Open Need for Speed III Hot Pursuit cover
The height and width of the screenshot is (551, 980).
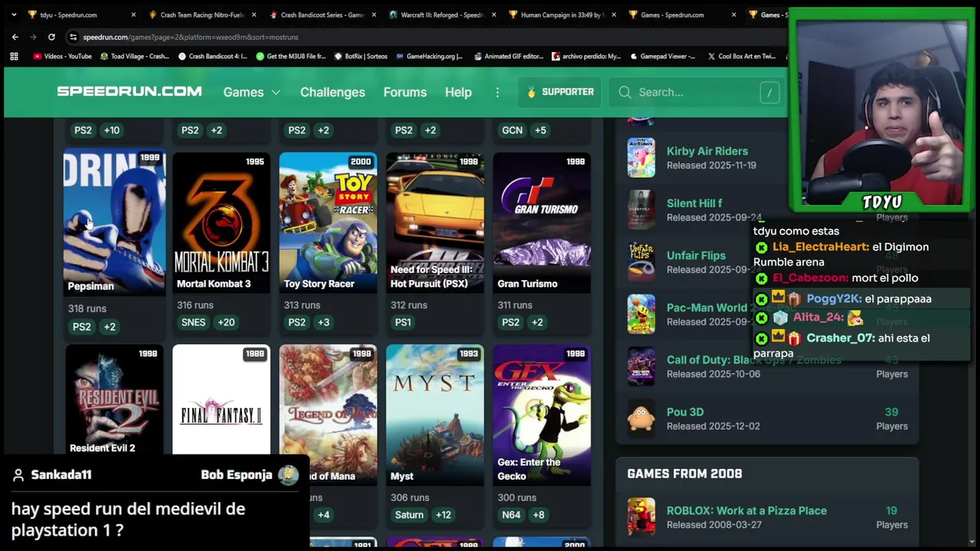435,222
